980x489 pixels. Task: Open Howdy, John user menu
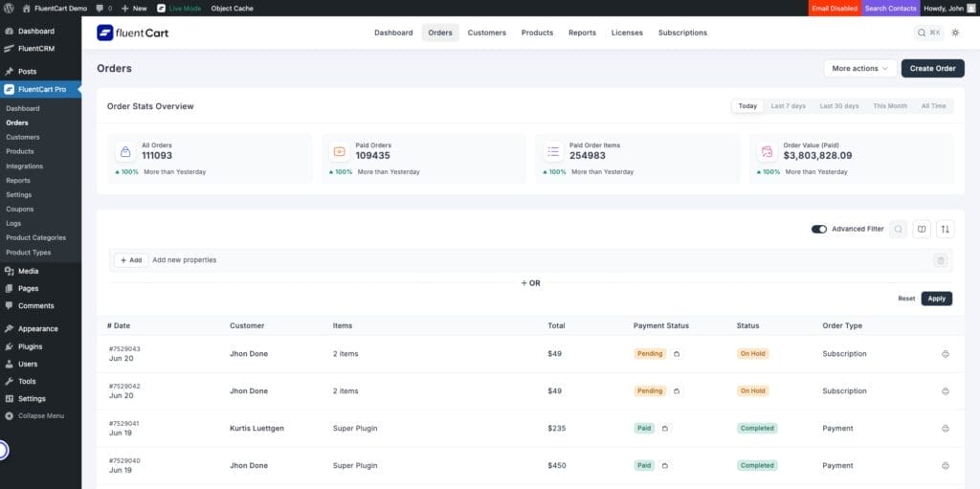[948, 8]
